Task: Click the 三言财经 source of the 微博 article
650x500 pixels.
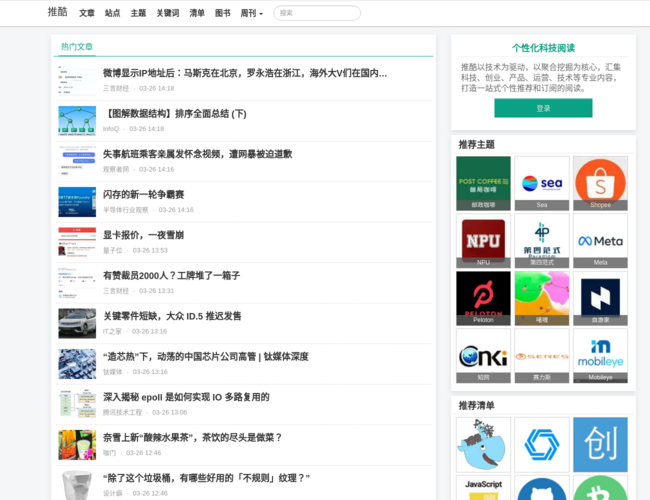Action: click(116, 88)
